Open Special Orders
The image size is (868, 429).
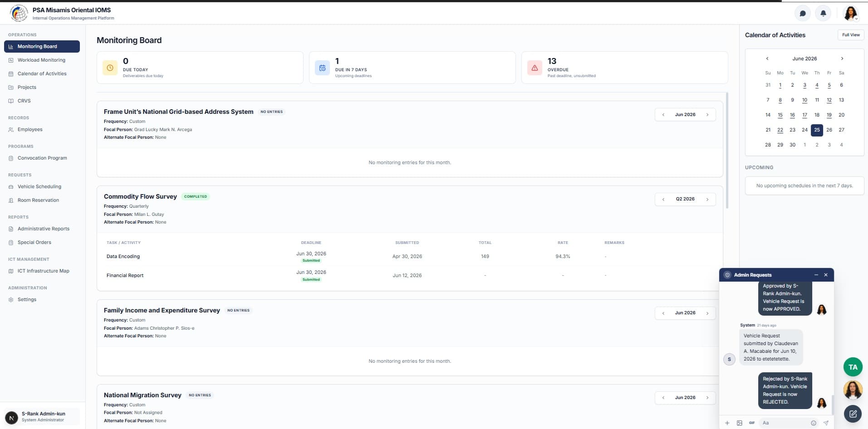[42, 242]
